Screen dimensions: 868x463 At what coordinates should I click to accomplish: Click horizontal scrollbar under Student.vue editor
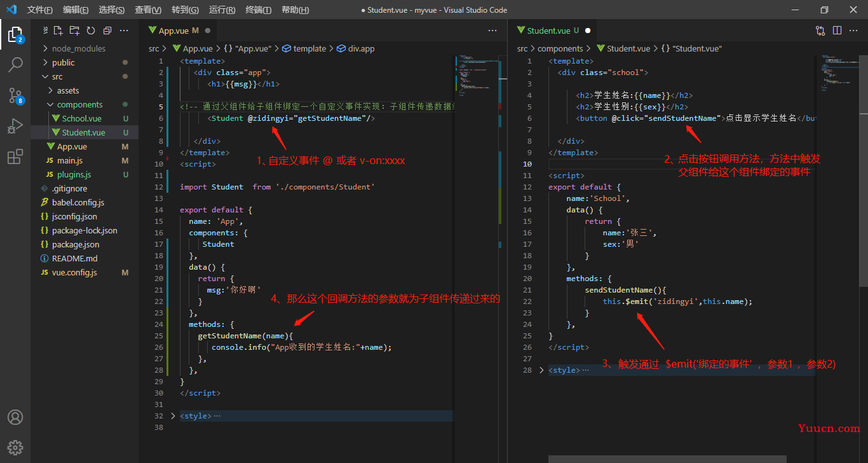pos(667,459)
